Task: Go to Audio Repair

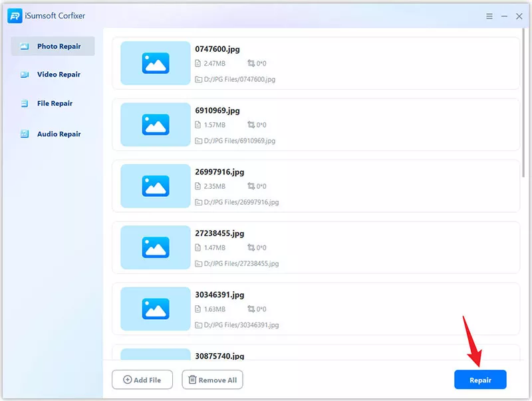Action: point(53,134)
